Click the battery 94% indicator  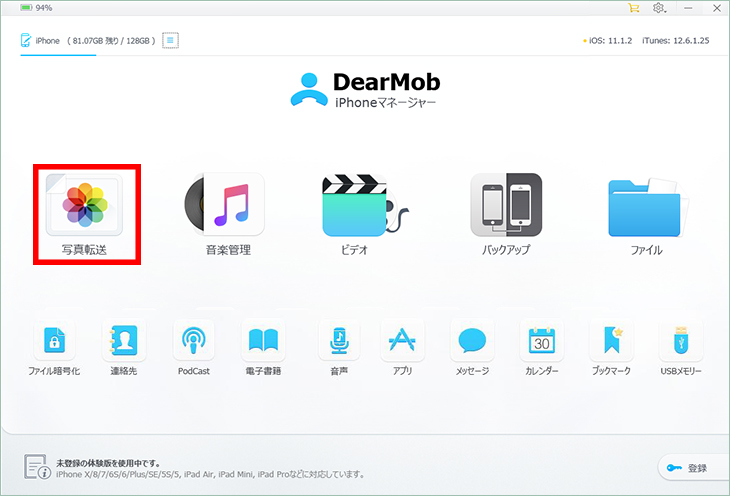(x=36, y=8)
